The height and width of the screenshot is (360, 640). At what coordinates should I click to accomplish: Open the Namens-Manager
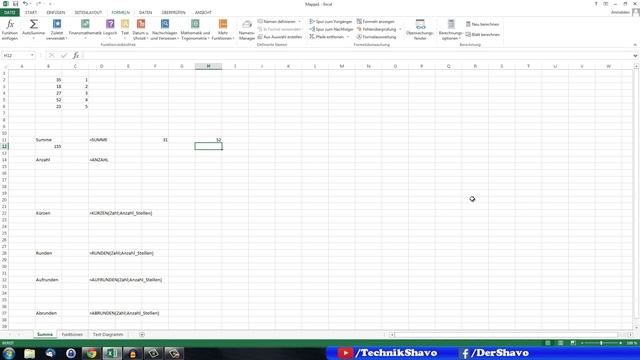point(247,30)
